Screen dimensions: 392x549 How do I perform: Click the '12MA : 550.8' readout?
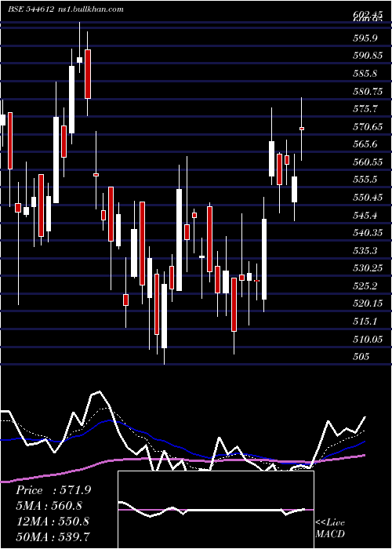click(53, 522)
